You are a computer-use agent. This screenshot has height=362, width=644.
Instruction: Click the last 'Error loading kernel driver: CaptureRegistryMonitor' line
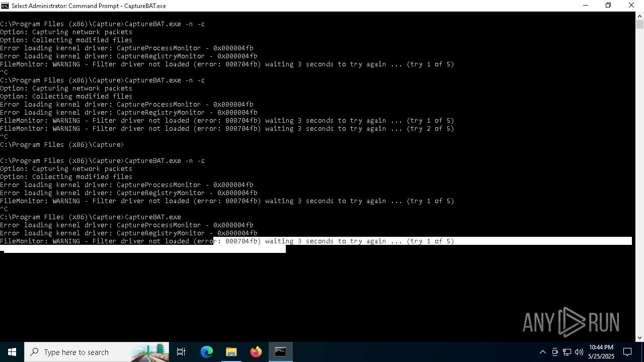pos(128,233)
